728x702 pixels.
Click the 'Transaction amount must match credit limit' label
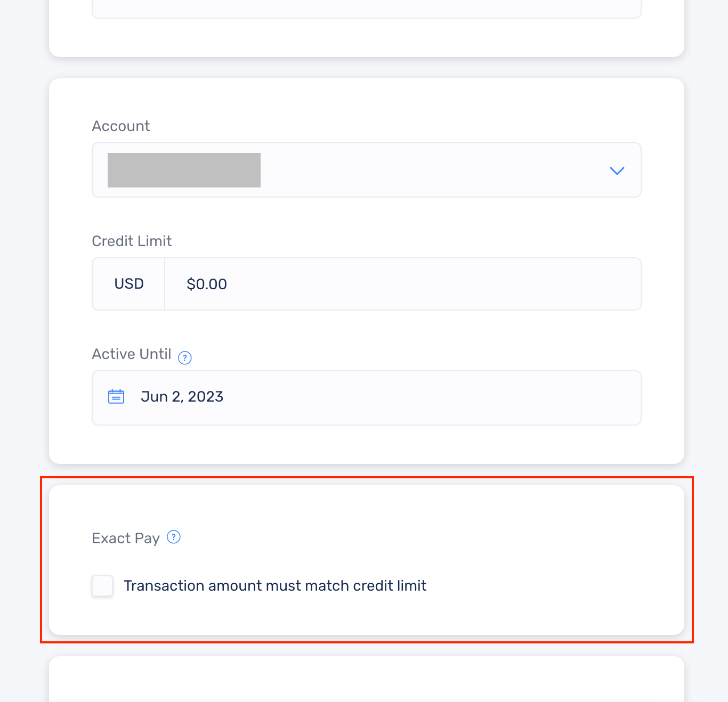click(x=275, y=586)
